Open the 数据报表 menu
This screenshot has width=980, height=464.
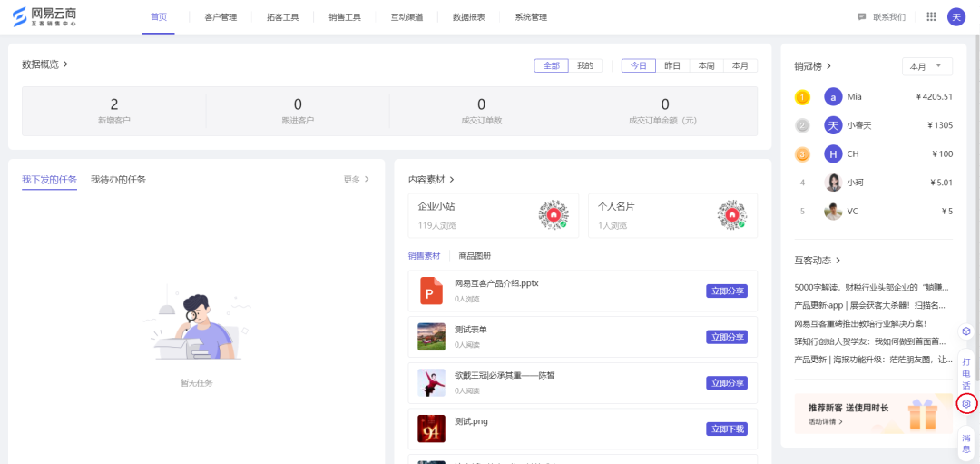469,17
